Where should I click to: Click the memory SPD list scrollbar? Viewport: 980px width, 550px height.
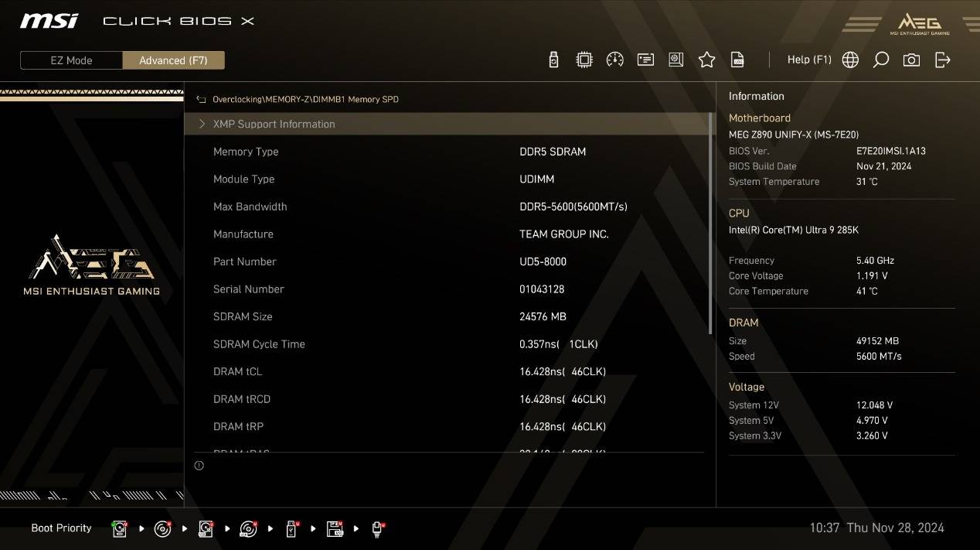coord(710,224)
